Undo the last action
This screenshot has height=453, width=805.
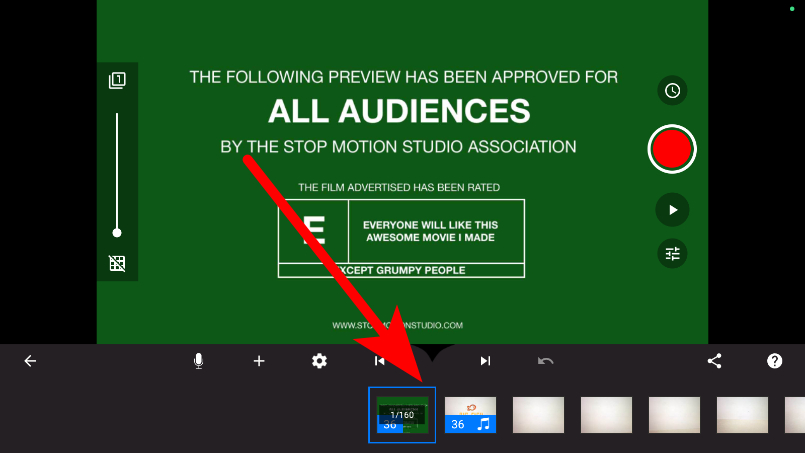pos(545,361)
